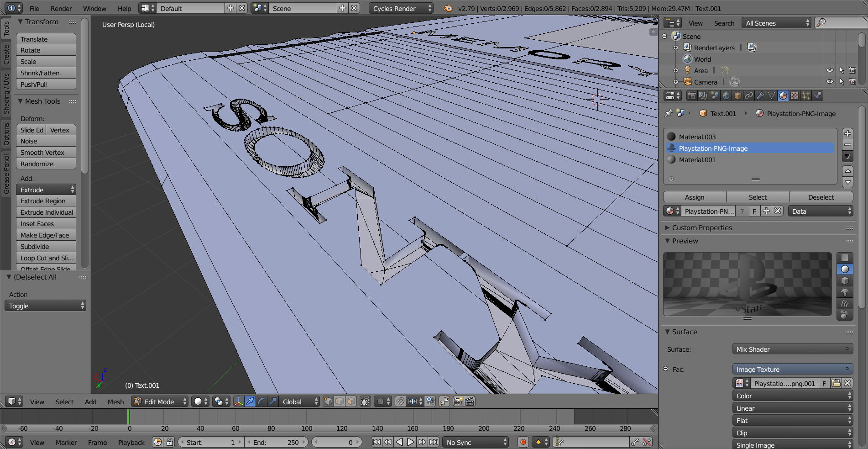868x449 pixels.
Task: Click the Subdivide button
Action: 46,246
